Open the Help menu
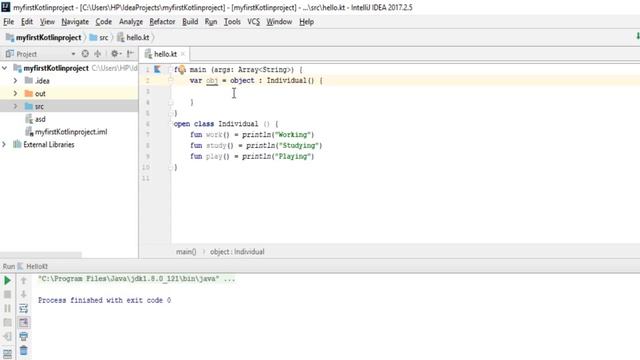The image size is (640, 360). coord(307,22)
